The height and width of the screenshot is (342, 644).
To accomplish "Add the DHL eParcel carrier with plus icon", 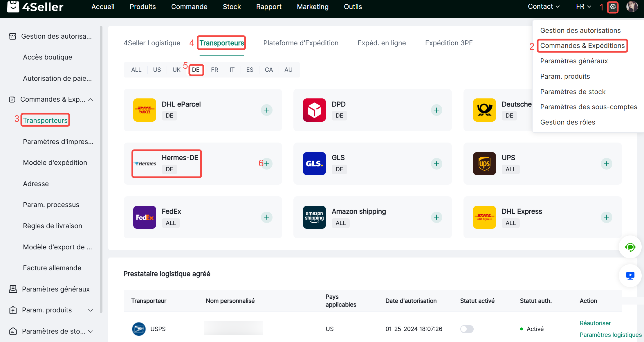I will pyautogui.click(x=266, y=110).
